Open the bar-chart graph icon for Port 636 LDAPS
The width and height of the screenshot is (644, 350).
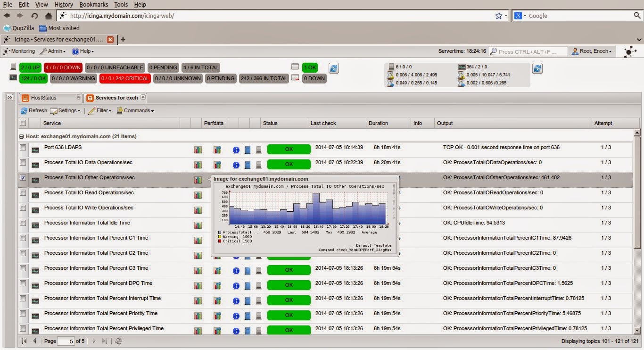point(198,150)
